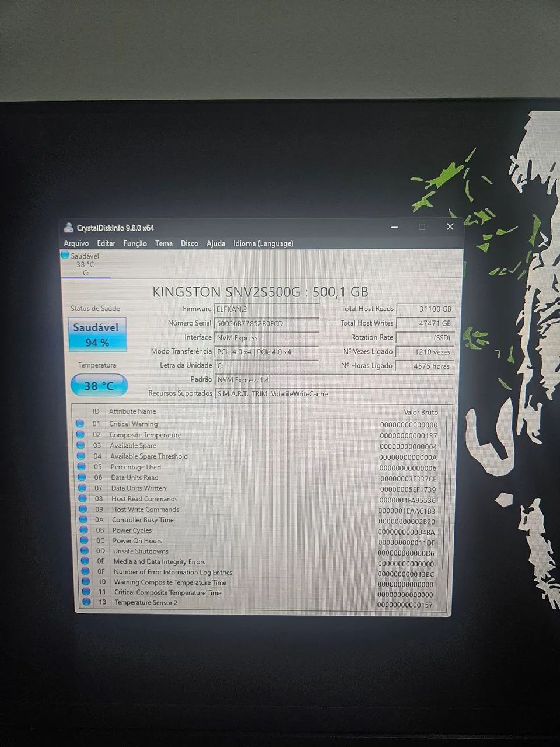Open the Arquivo menu
Screen dimensions: 560x747
coord(76,243)
